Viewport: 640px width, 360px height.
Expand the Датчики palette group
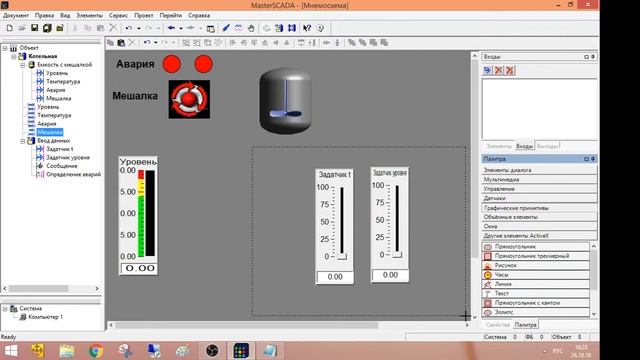pos(539,198)
